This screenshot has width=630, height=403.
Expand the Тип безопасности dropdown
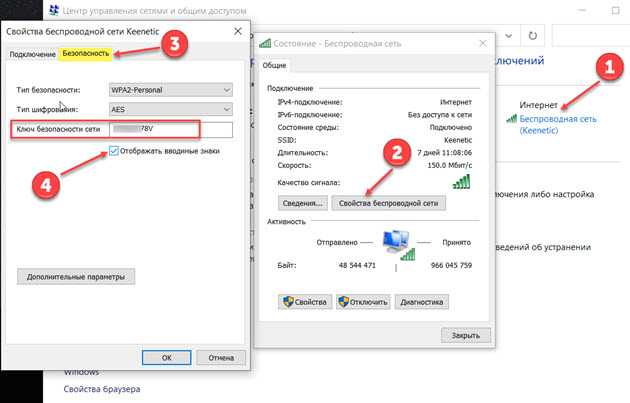171,90
